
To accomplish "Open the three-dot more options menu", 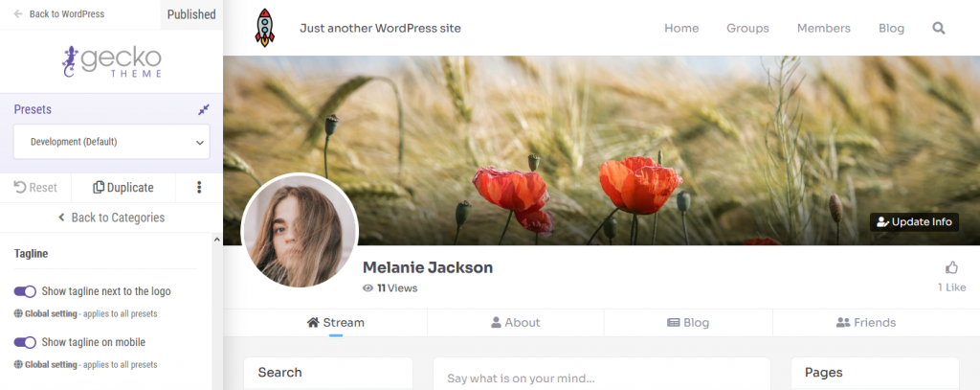I will pos(199,187).
